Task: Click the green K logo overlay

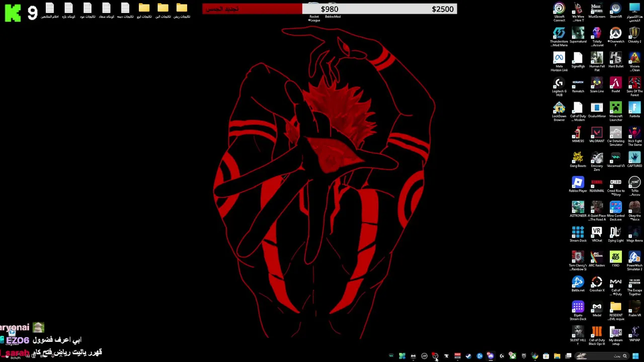Action: 13,12
